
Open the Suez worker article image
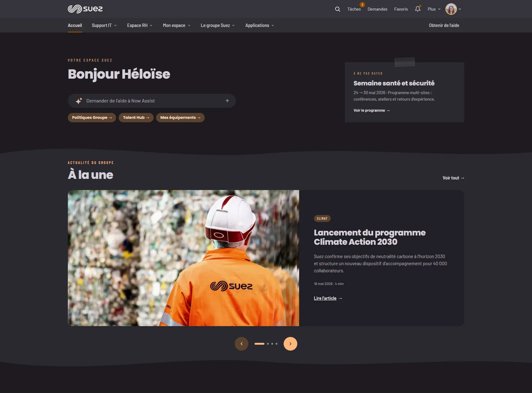(x=184, y=258)
